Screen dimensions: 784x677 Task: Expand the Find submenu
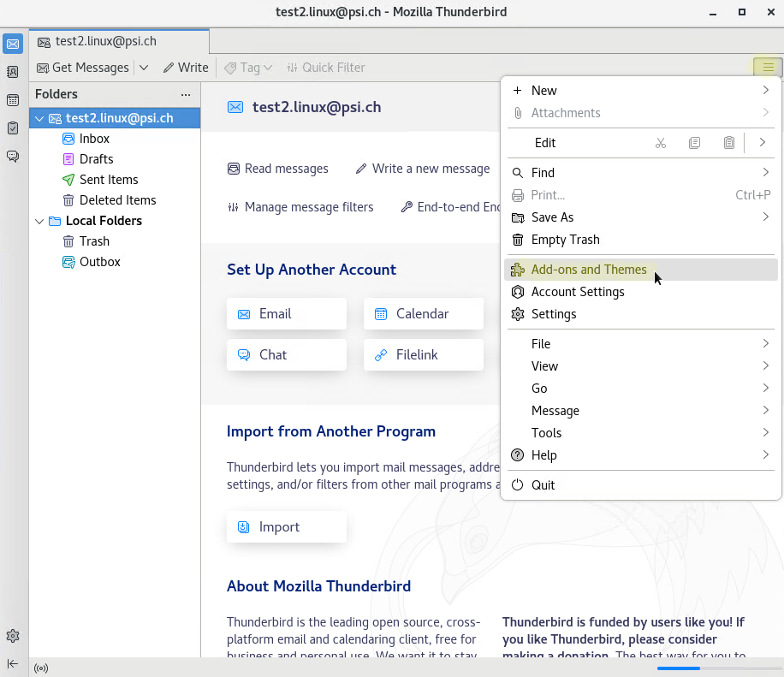[x=641, y=173]
